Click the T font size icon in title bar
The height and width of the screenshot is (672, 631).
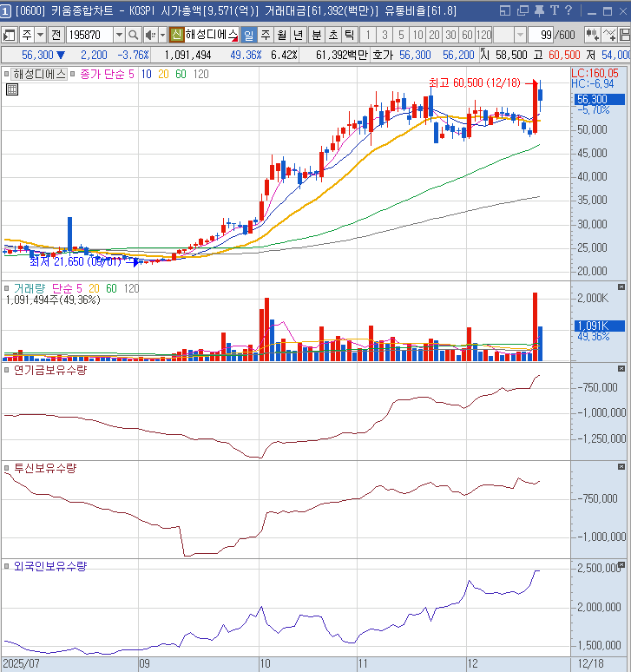[553, 10]
